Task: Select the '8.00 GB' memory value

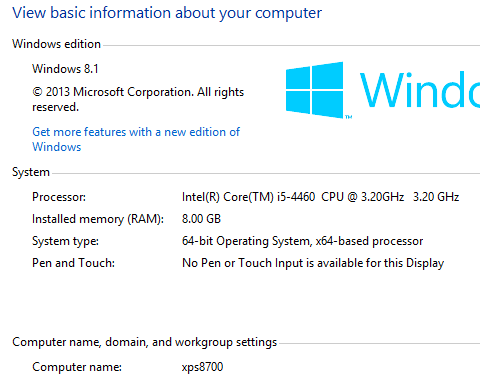Action: (201, 219)
